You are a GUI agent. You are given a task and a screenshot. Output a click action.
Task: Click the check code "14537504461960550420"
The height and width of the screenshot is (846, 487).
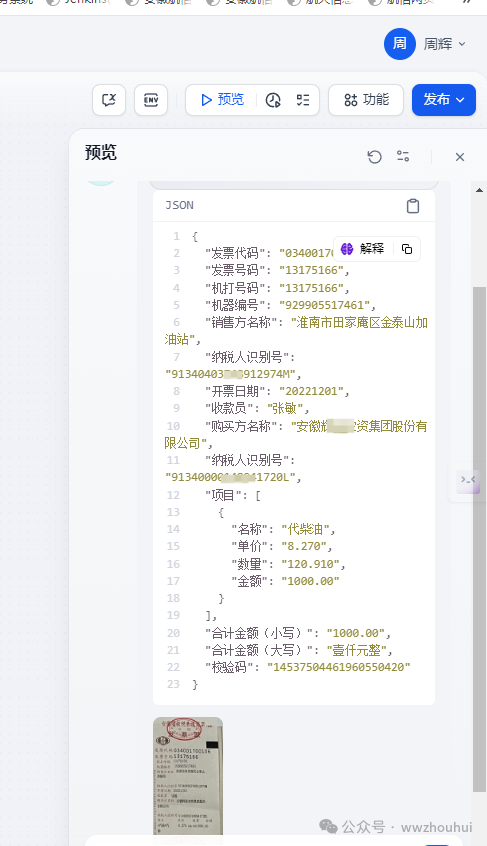point(339,667)
